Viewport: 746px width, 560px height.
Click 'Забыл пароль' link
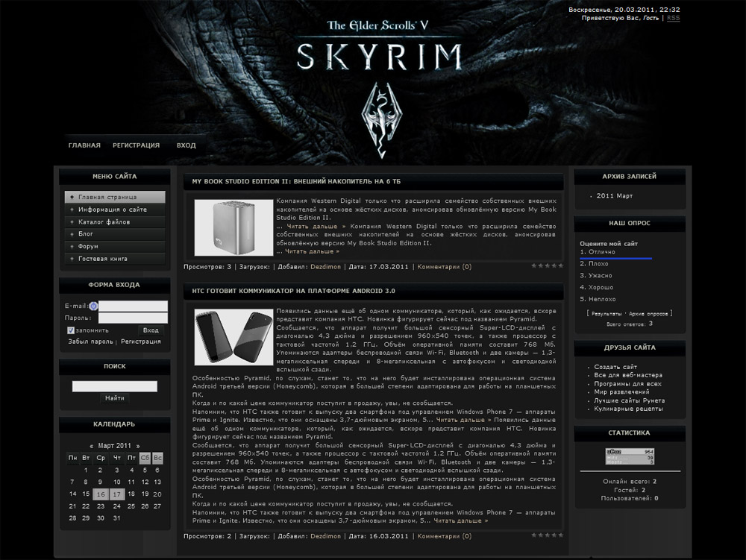tap(90, 342)
